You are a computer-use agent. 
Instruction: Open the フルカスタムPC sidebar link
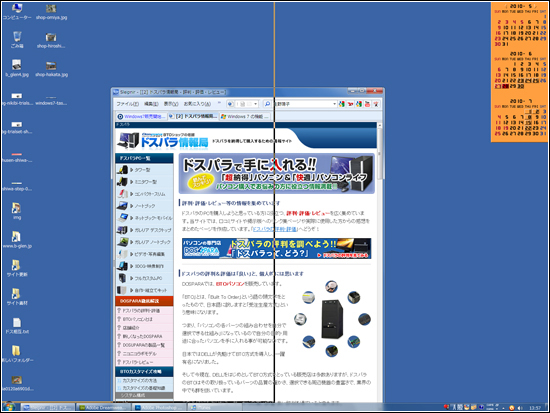point(148,278)
